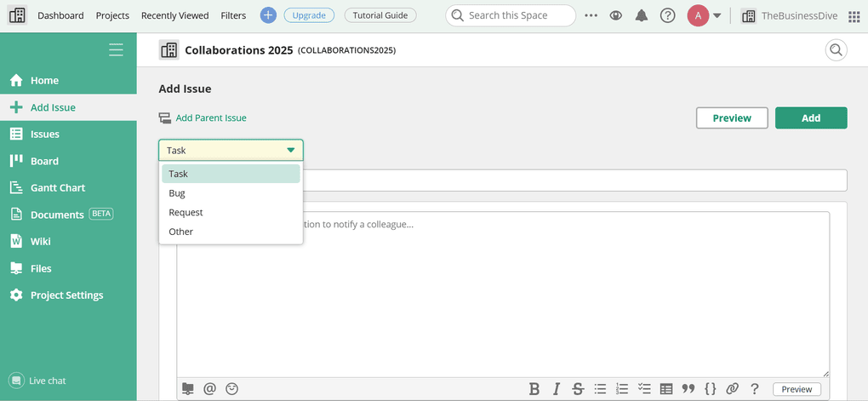This screenshot has width=868, height=401.
Task: Open the Filters menu
Action: pyautogui.click(x=233, y=15)
